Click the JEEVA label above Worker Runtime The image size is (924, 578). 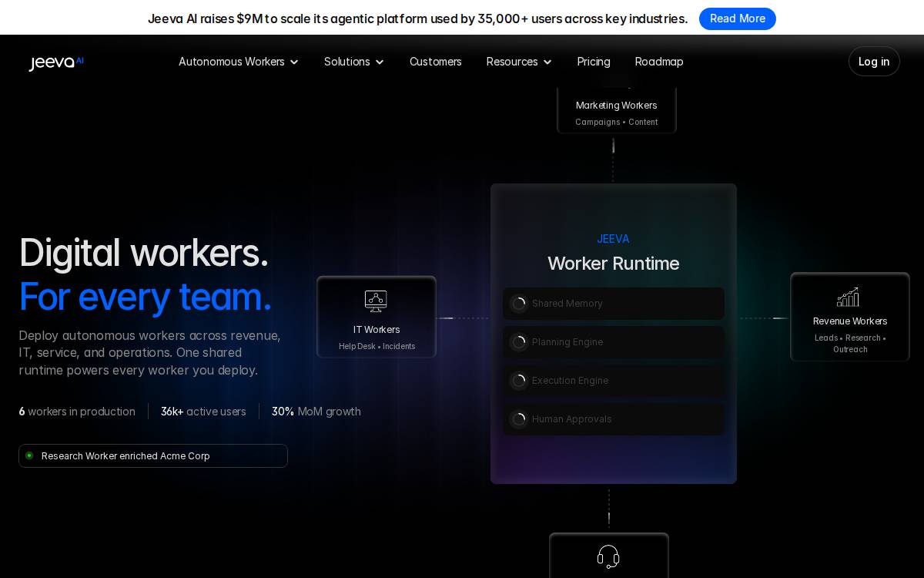613,239
